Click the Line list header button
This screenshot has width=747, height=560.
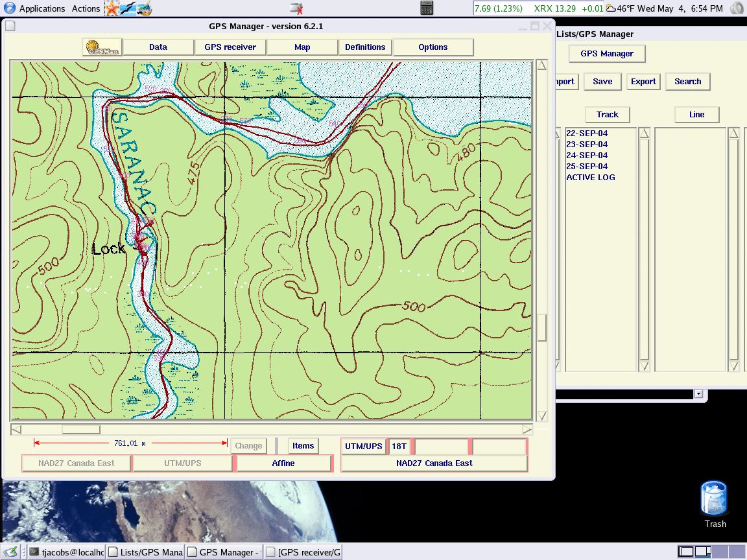pos(696,115)
